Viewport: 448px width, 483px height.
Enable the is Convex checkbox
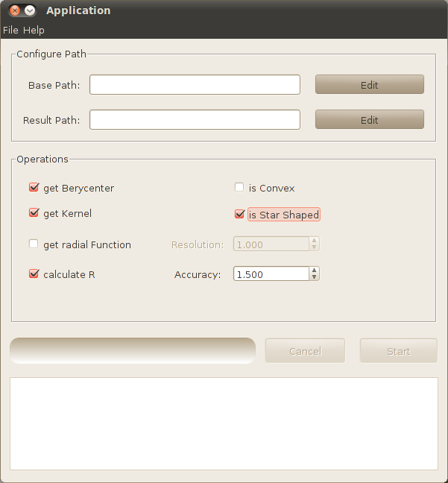point(239,187)
